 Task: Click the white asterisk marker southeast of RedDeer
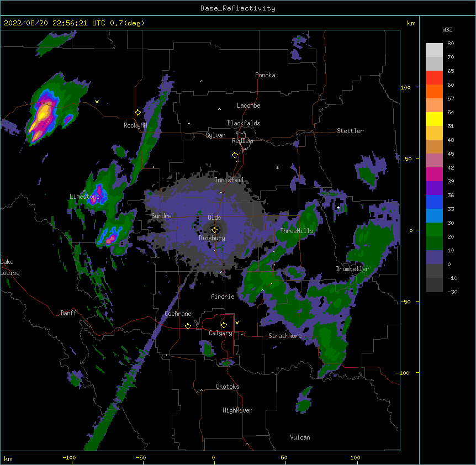point(277,167)
